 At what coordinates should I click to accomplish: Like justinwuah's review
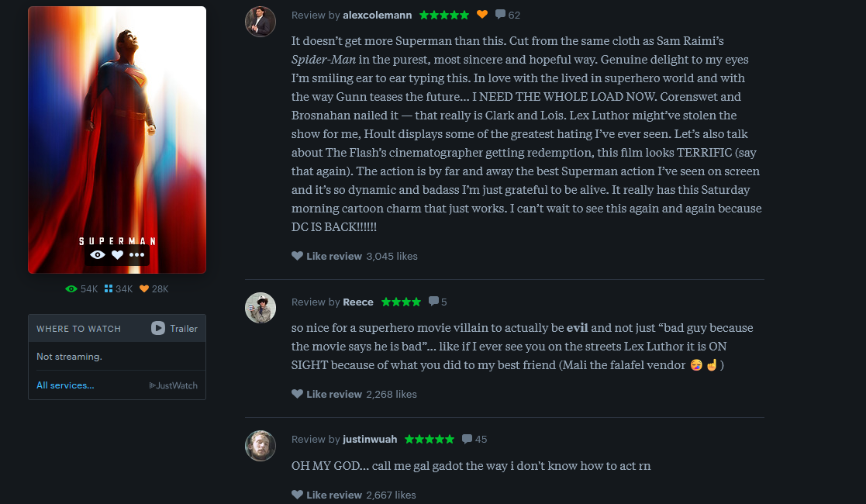pos(326,495)
